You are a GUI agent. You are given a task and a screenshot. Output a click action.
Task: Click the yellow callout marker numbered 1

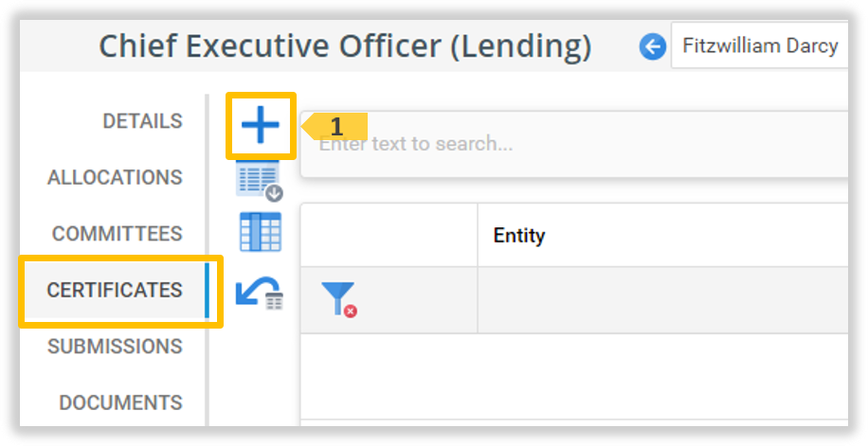click(337, 126)
